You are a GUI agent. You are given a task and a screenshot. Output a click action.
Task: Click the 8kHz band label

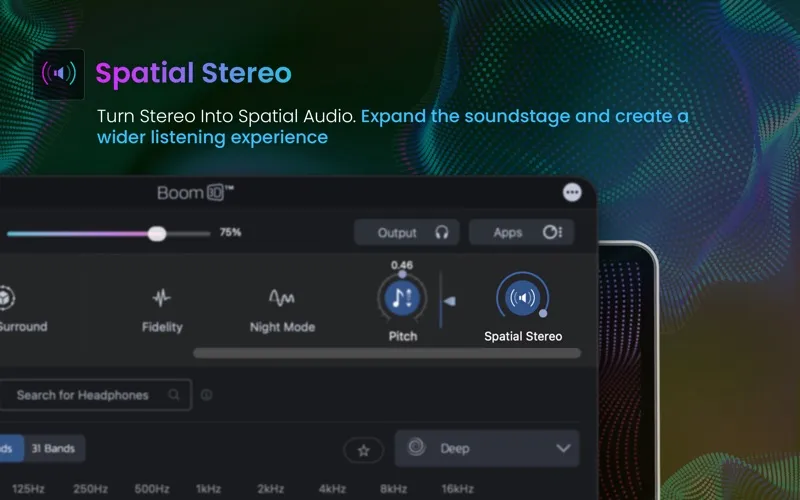[393, 489]
